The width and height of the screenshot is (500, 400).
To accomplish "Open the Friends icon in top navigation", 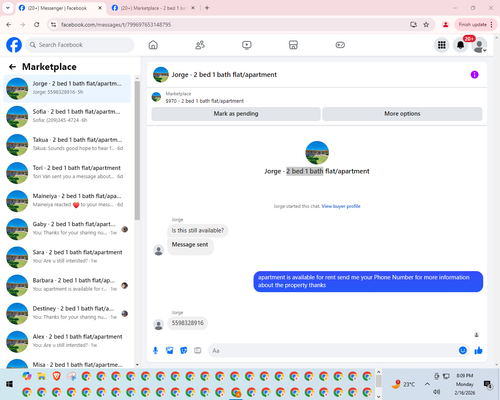I will (x=200, y=45).
